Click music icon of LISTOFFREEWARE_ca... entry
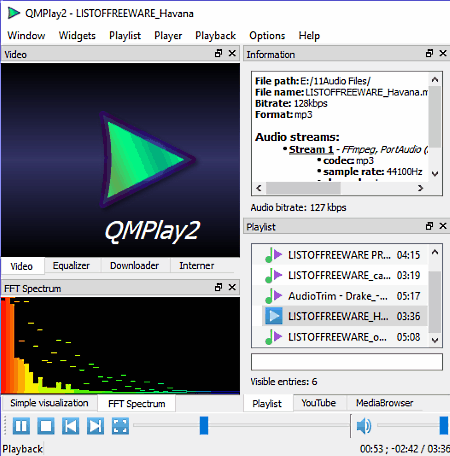The image size is (450, 456). (x=274, y=275)
